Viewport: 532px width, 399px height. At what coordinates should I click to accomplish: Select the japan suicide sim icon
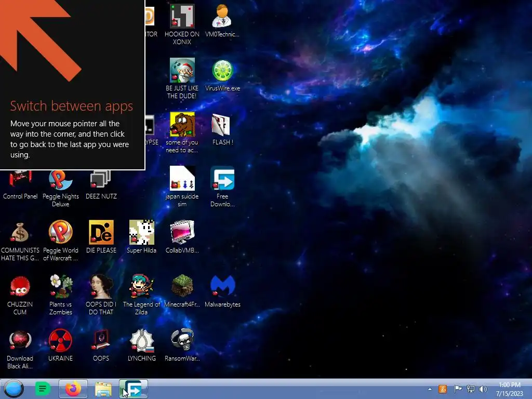click(182, 178)
